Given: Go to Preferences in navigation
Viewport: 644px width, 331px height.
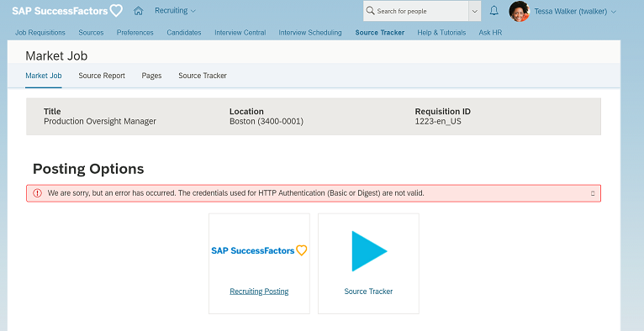Looking at the screenshot, I should (135, 33).
